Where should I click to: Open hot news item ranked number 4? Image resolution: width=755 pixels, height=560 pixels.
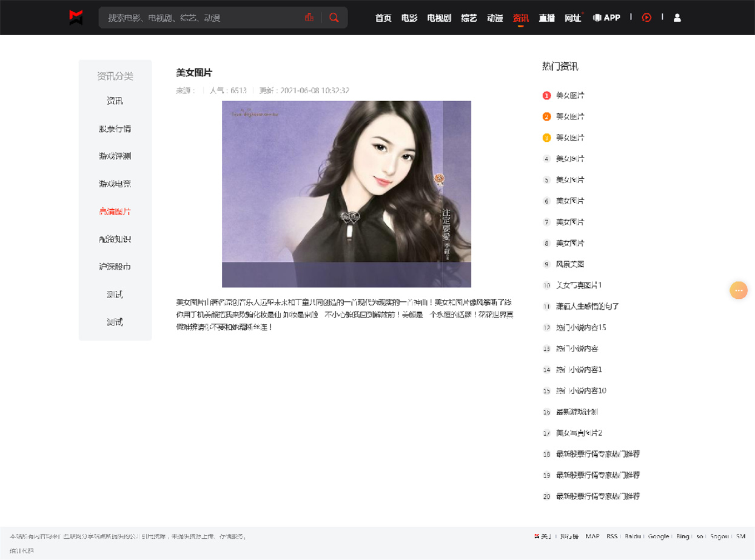pyautogui.click(x=570, y=159)
